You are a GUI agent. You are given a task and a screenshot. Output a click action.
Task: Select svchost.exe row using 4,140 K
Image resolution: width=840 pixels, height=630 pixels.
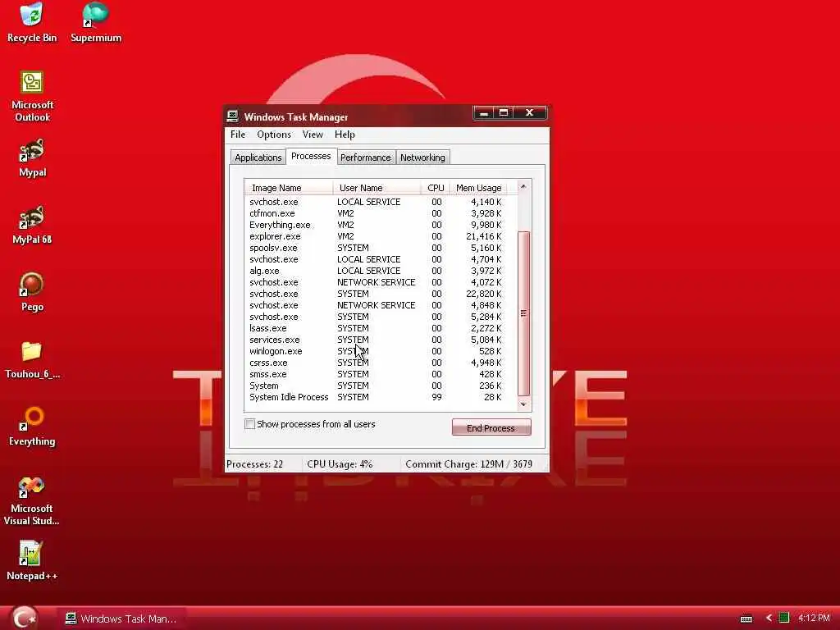376,202
